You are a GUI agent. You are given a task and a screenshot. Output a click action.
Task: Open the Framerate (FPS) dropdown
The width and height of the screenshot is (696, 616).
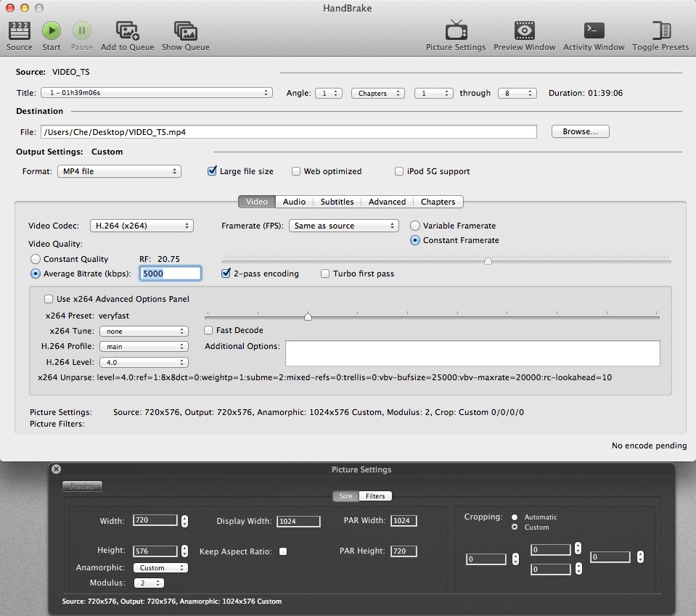pyautogui.click(x=344, y=226)
